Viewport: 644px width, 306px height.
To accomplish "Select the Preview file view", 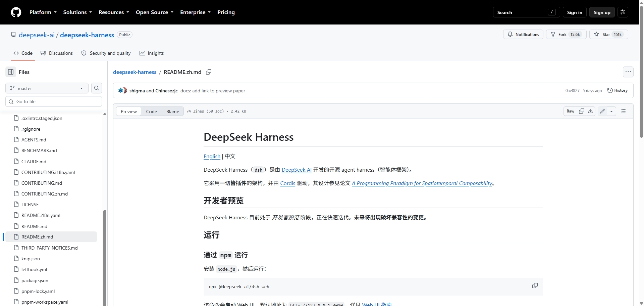I will tap(129, 111).
